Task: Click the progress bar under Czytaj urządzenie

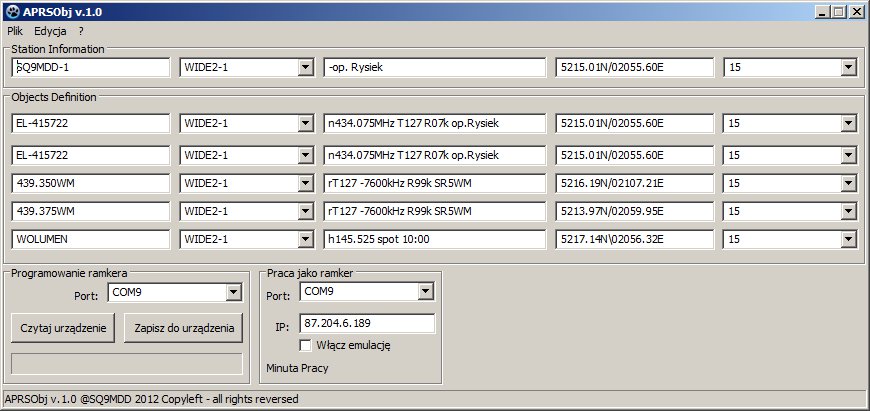Action: [x=126, y=363]
